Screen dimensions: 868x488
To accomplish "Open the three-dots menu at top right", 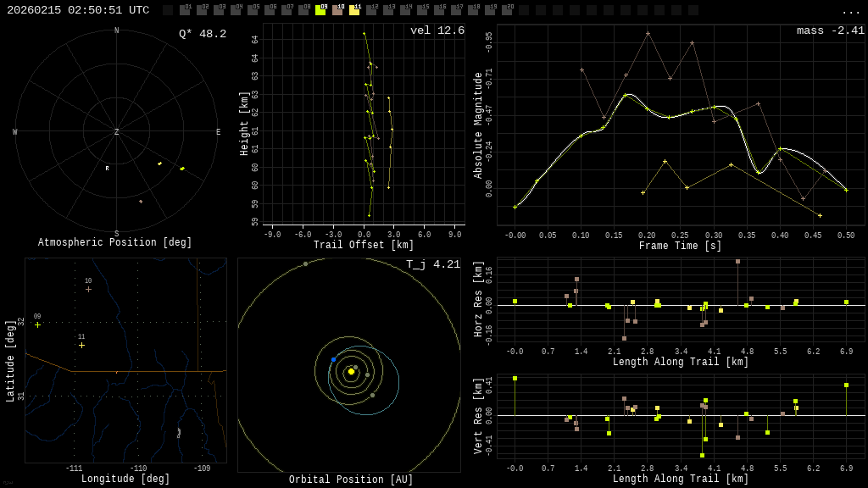I will pos(850,11).
